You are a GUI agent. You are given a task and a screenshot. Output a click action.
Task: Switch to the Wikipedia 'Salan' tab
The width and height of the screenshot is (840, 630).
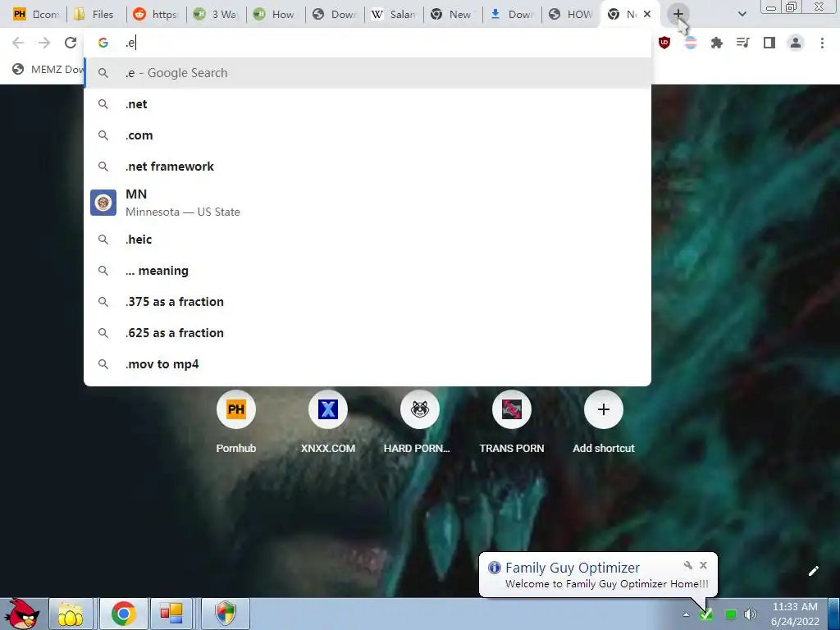click(x=395, y=15)
